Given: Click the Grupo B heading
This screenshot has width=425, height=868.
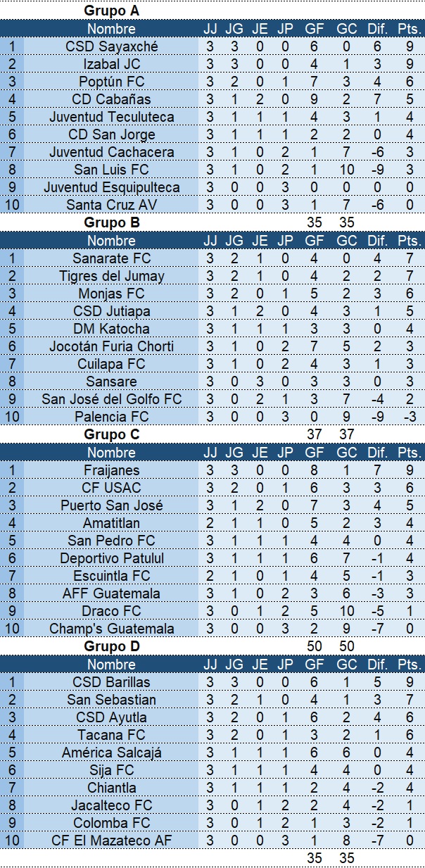Looking at the screenshot, I should [112, 223].
